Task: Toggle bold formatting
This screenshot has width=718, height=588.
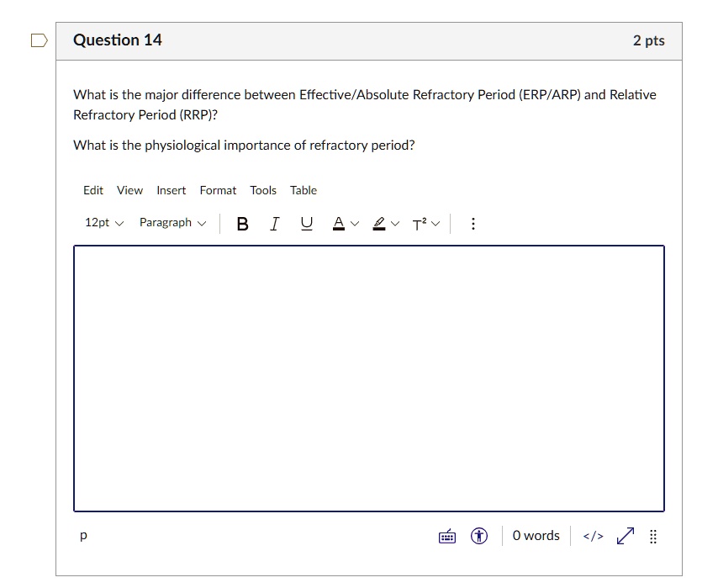Action: tap(242, 223)
